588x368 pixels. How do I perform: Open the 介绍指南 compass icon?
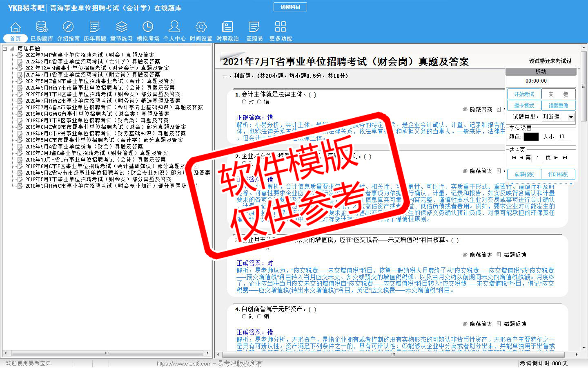tap(68, 27)
